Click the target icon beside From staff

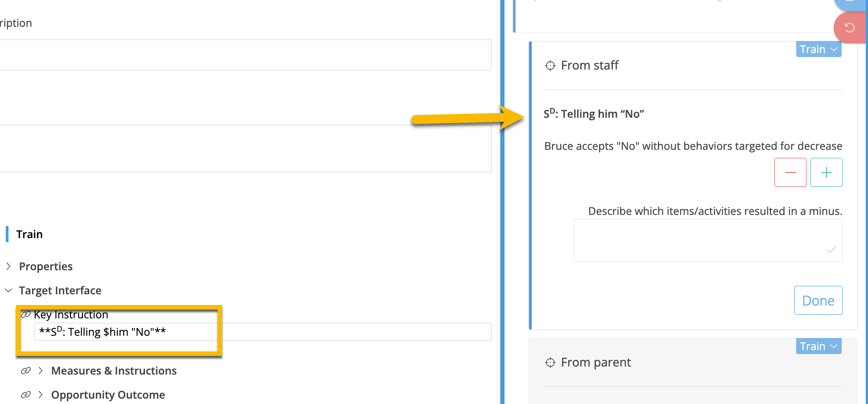[x=550, y=66]
